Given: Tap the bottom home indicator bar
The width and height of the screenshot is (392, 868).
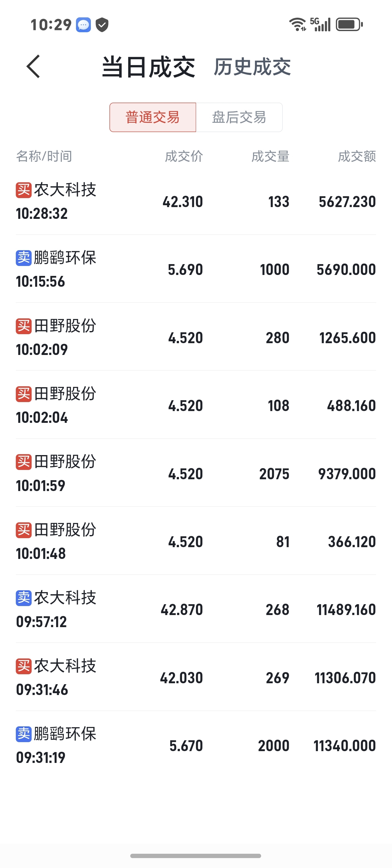Looking at the screenshot, I should pyautogui.click(x=195, y=856).
